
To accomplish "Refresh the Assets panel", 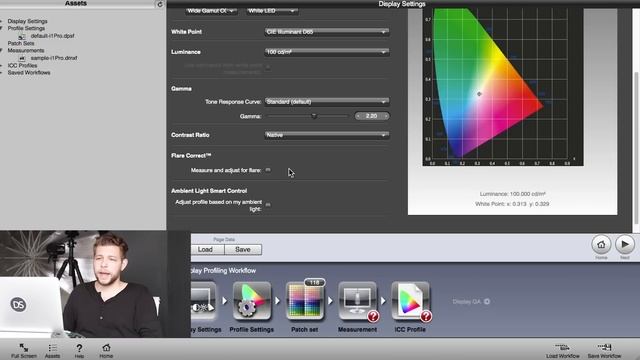I will (x=160, y=4).
